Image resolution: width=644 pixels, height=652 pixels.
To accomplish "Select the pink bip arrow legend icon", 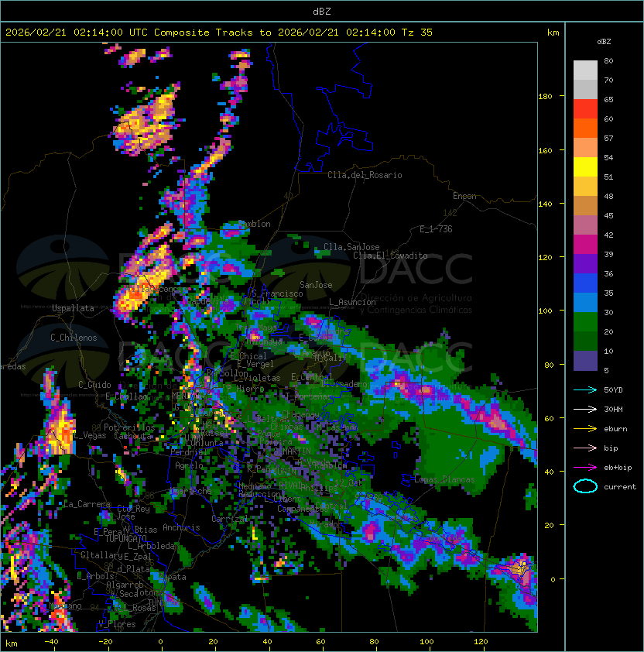I will [585, 448].
